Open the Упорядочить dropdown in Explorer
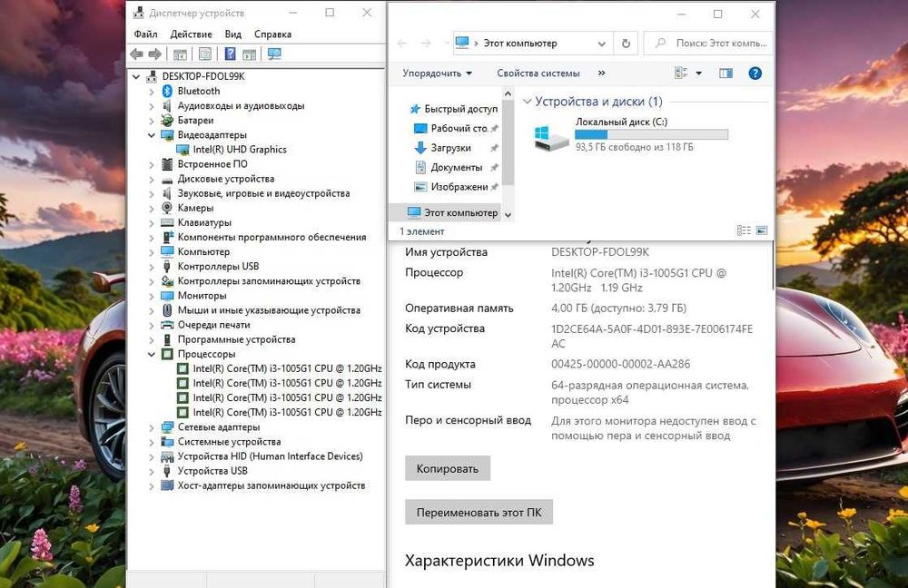Viewport: 908px width, 588px height. point(438,73)
